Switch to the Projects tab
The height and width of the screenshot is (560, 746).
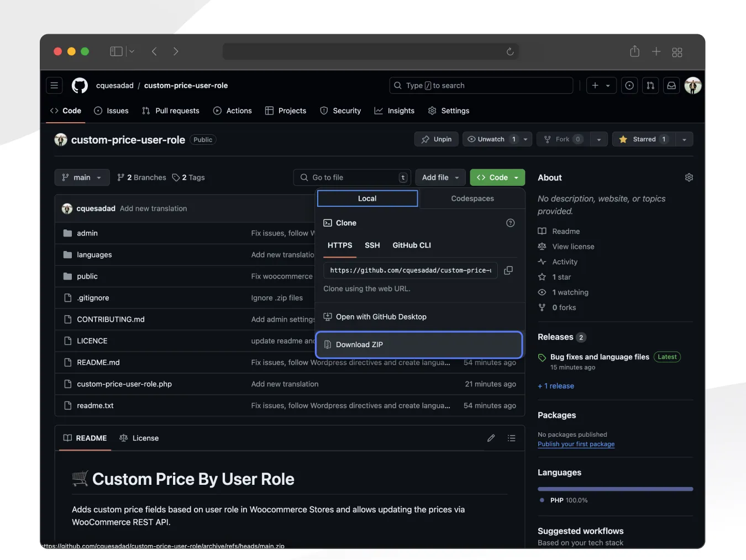click(x=286, y=111)
